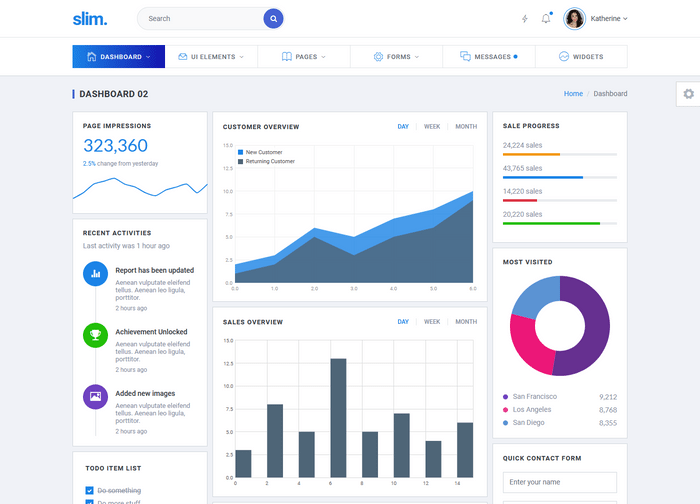Expand the Dashboard menu chevron
The height and width of the screenshot is (504, 700).
pyautogui.click(x=148, y=57)
